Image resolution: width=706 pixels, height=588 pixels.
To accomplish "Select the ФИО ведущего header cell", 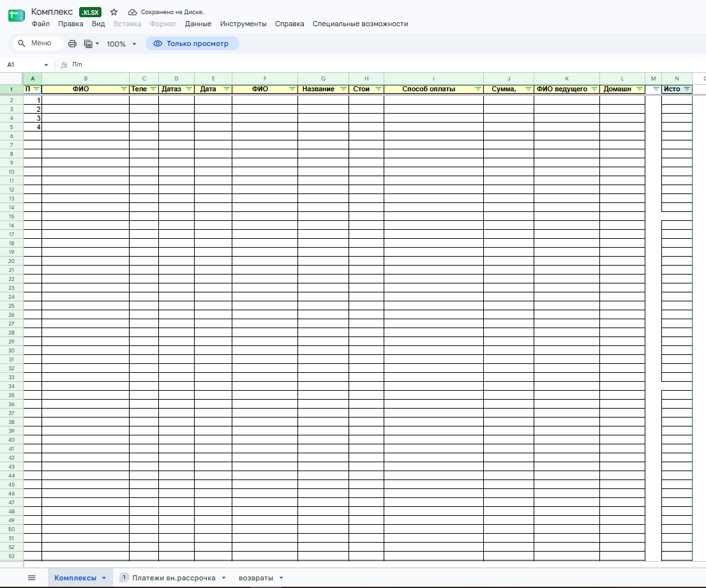I will click(567, 89).
